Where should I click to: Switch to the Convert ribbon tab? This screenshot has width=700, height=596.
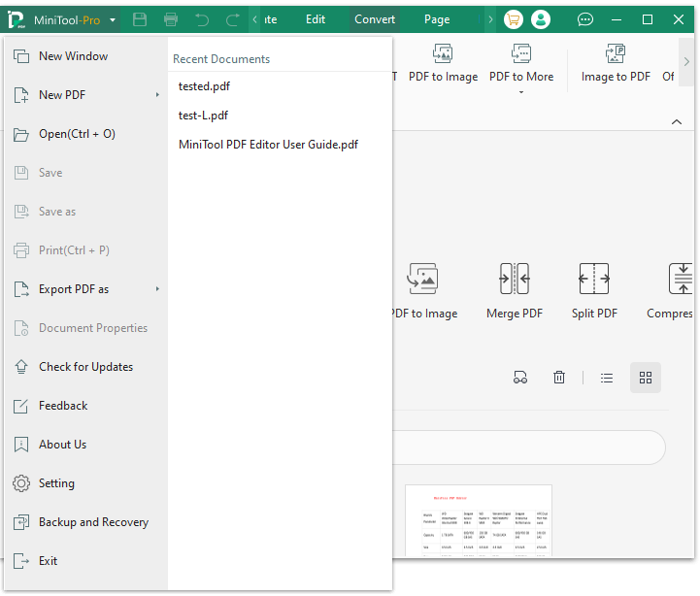(375, 19)
